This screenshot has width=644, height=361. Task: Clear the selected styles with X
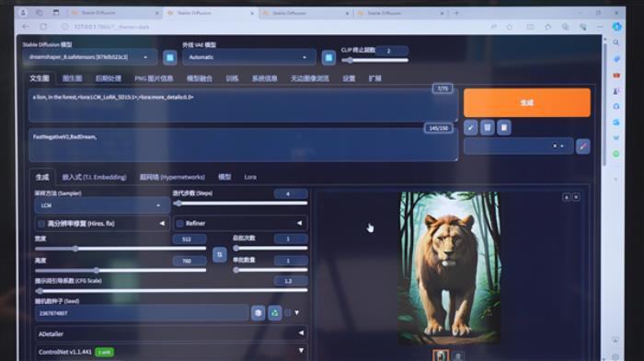(555, 146)
